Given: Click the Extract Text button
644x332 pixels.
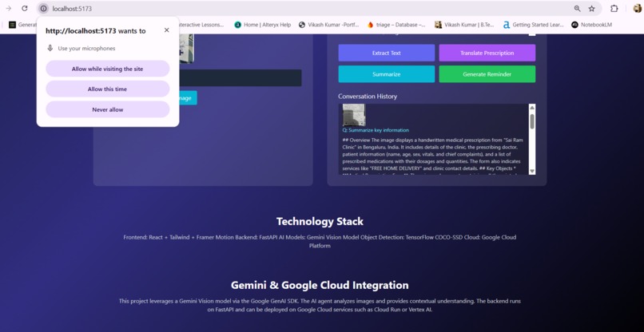Looking at the screenshot, I should [387, 53].
